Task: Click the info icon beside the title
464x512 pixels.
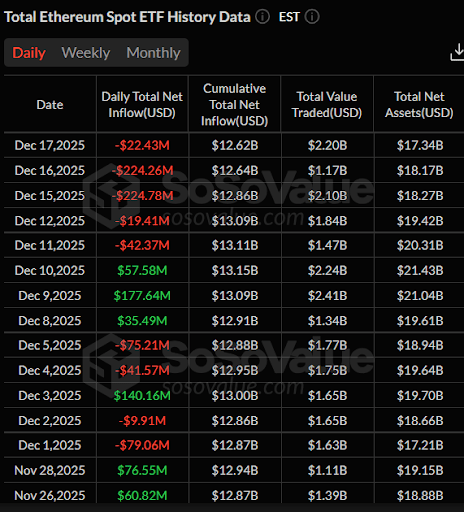Action: 262,17
